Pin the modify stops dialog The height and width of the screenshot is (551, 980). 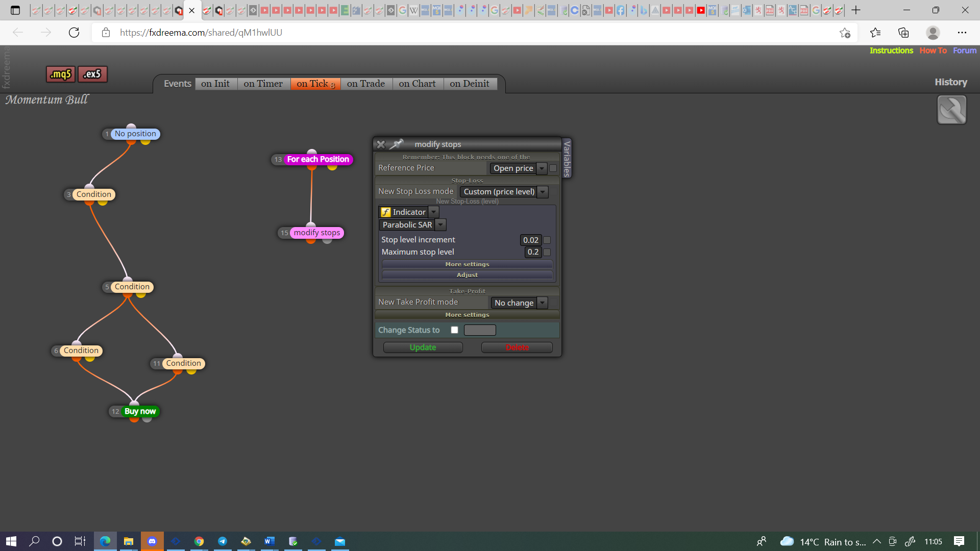click(397, 144)
